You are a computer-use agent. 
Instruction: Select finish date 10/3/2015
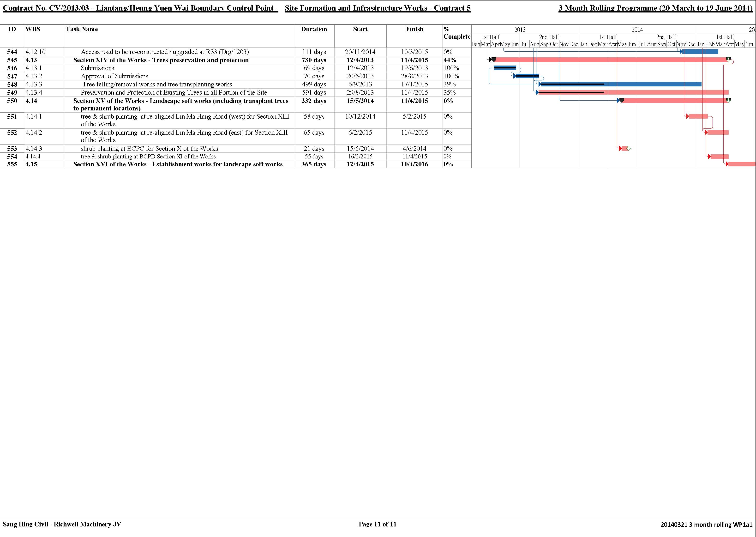[x=414, y=52]
